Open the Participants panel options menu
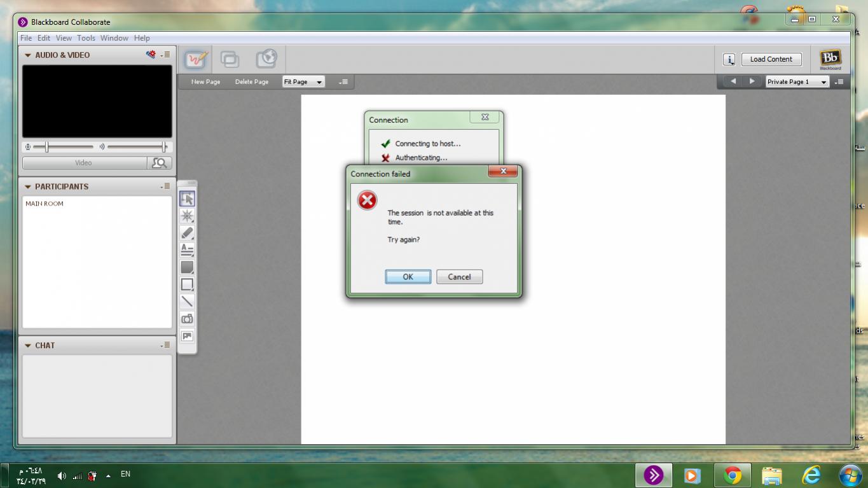This screenshot has width=868, height=488. click(165, 186)
